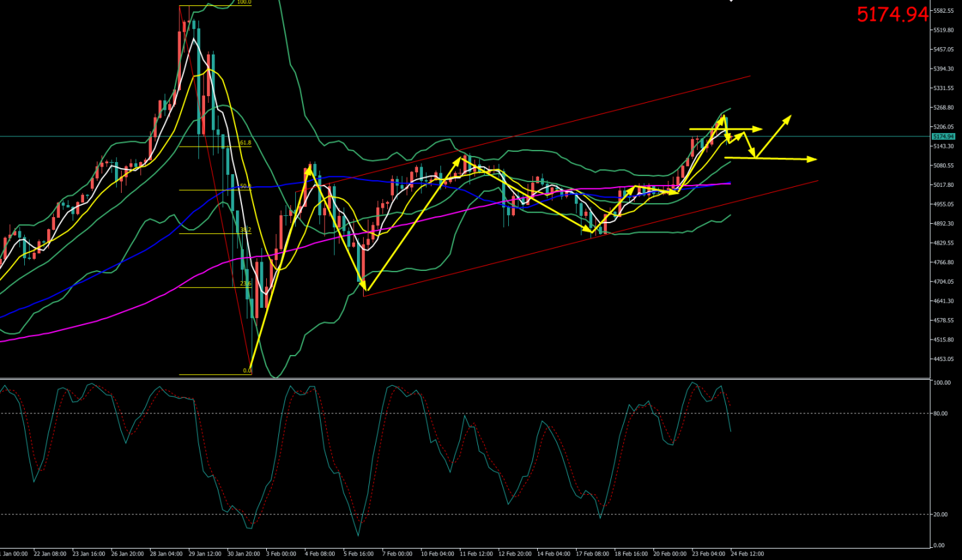The height and width of the screenshot is (560, 962).
Task: Click the 100.00 oscillator scale label
Action: click(943, 383)
